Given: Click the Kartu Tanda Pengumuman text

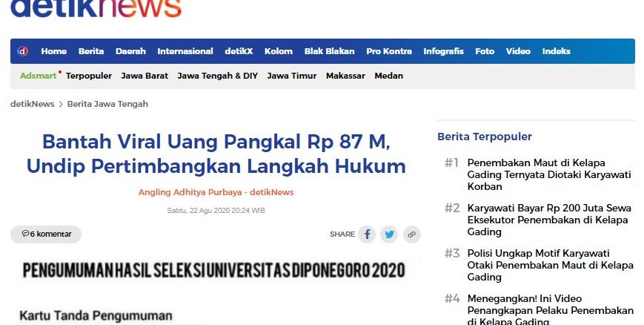Looking at the screenshot, I should (x=96, y=316).
